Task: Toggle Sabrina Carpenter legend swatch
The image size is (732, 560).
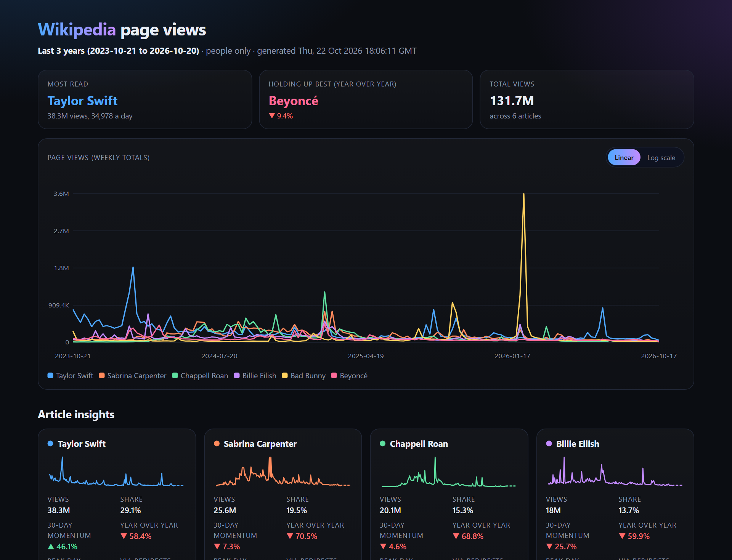Action: point(102,376)
